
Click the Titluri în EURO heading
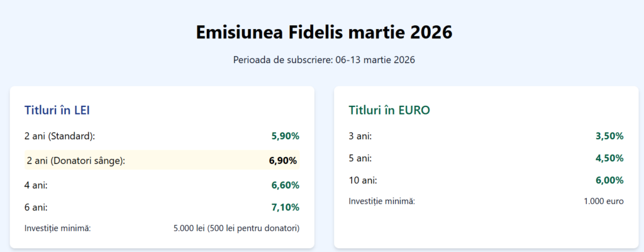[389, 110]
